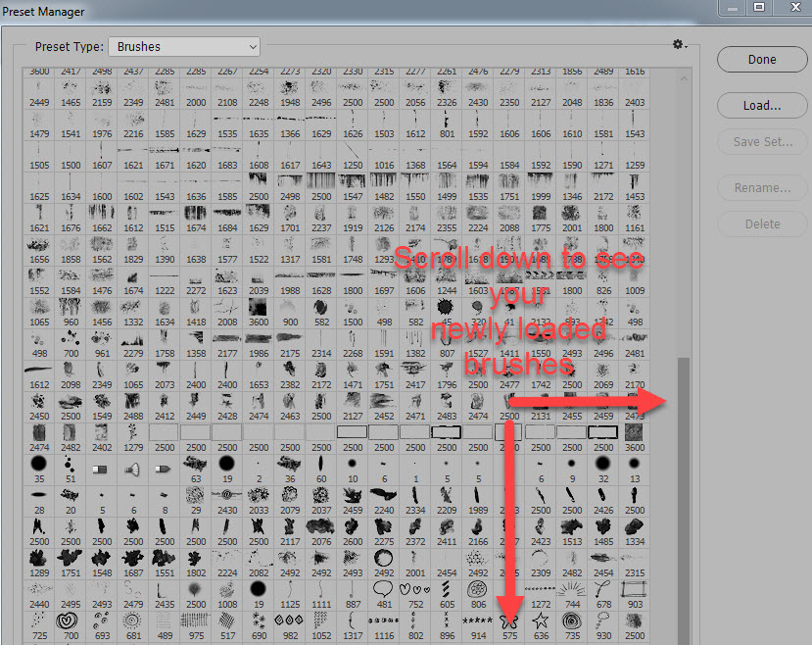Screen dimensions: 812x645
Task: Select the sunburst brush labeled 744
Action: pos(572,595)
